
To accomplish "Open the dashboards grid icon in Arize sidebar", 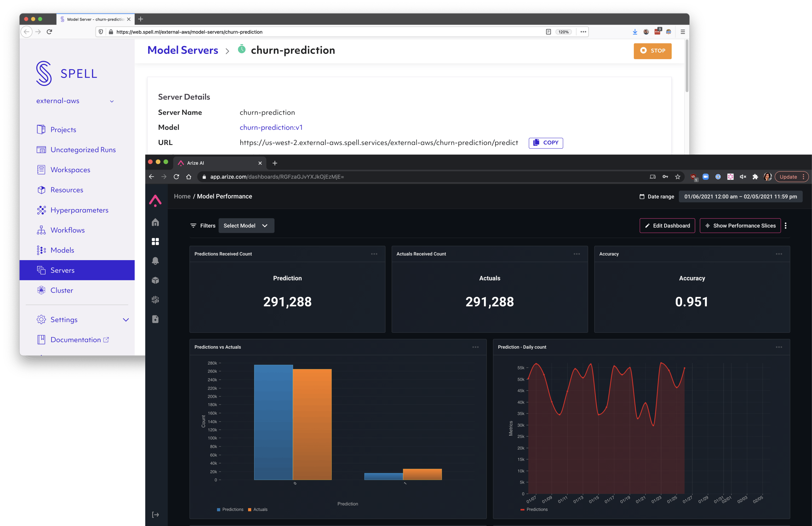I will click(x=155, y=242).
